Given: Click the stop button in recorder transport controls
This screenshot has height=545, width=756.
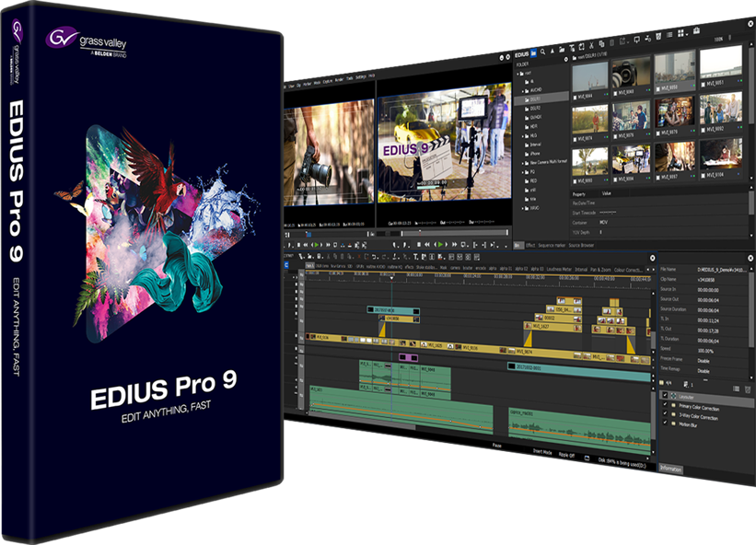Looking at the screenshot, I should pos(419,245).
